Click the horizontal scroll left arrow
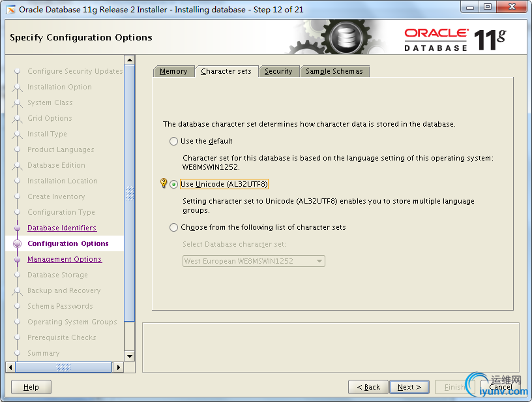Viewport: 532px width, 402px height. tap(10, 367)
